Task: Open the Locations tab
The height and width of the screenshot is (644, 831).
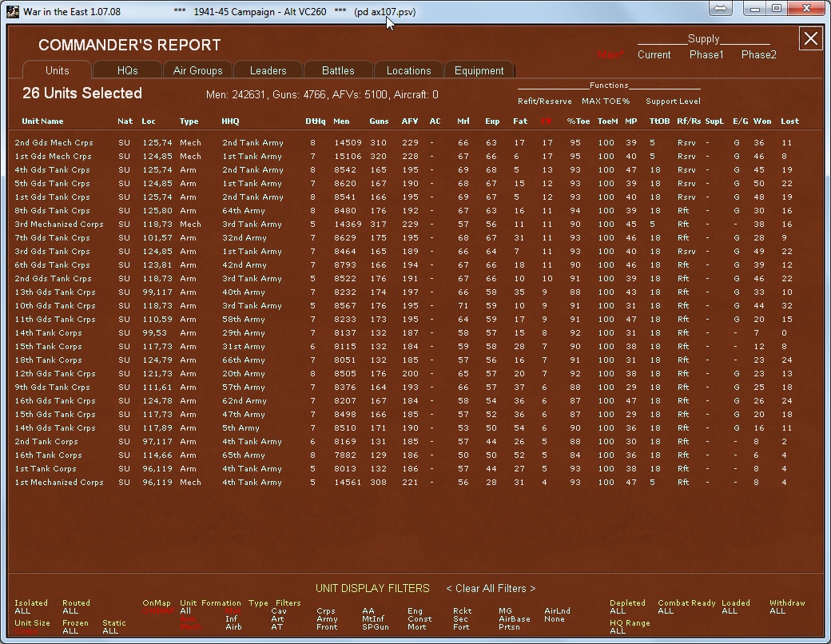Action: point(408,70)
